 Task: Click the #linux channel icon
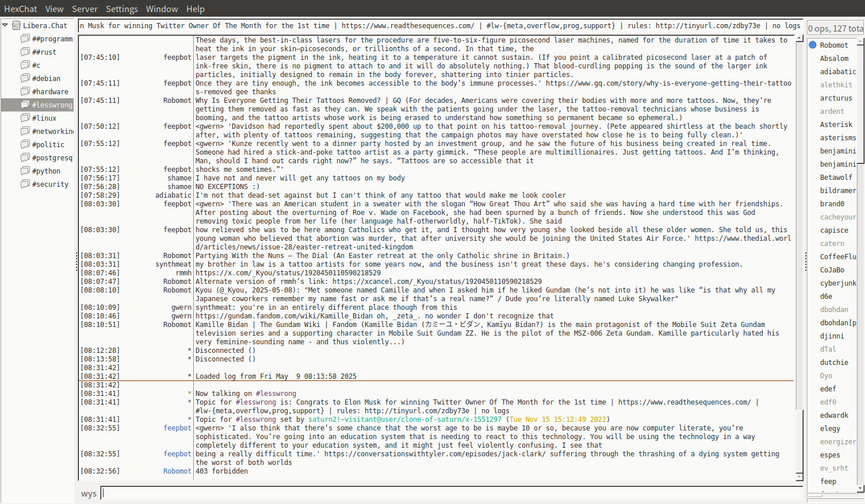25,118
